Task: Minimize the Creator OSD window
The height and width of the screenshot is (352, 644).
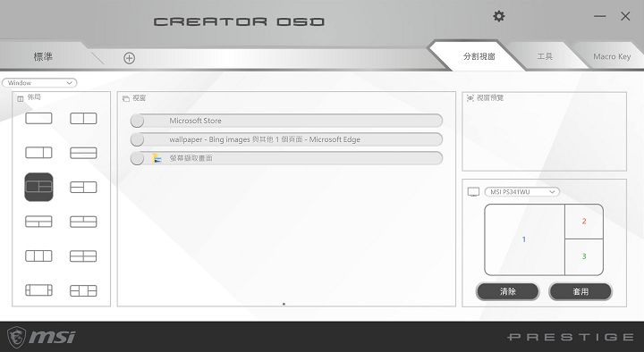Action: pyautogui.click(x=599, y=16)
